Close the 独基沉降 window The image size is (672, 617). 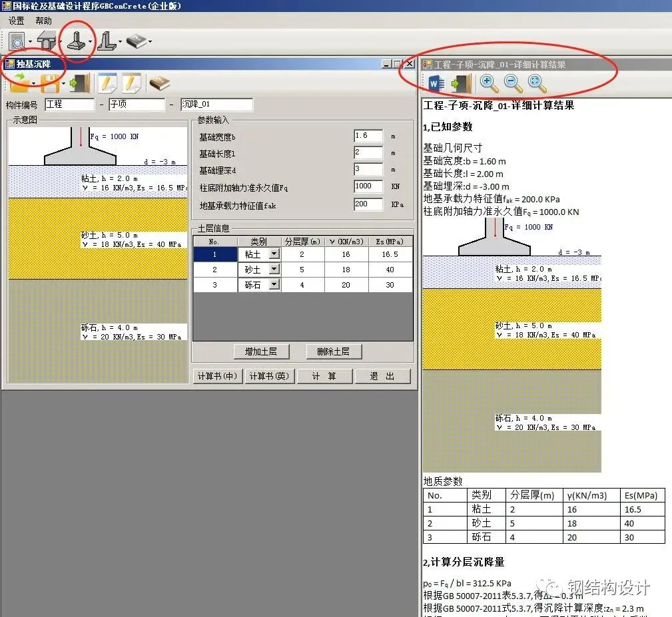[x=410, y=64]
